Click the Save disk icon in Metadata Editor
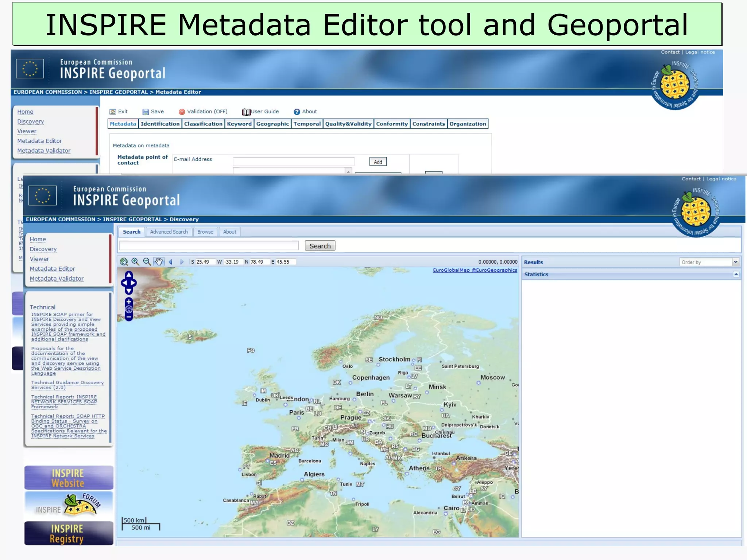This screenshot has height=560, width=747. point(146,112)
